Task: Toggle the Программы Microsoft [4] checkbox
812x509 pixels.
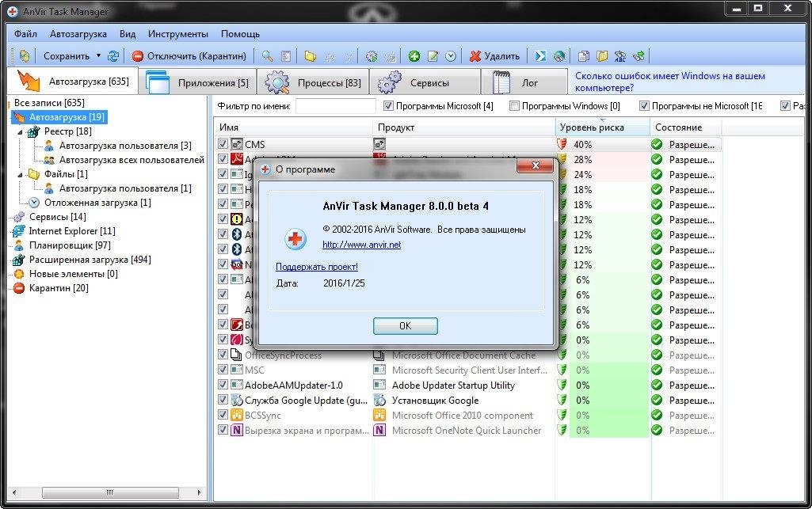Action: [x=388, y=106]
